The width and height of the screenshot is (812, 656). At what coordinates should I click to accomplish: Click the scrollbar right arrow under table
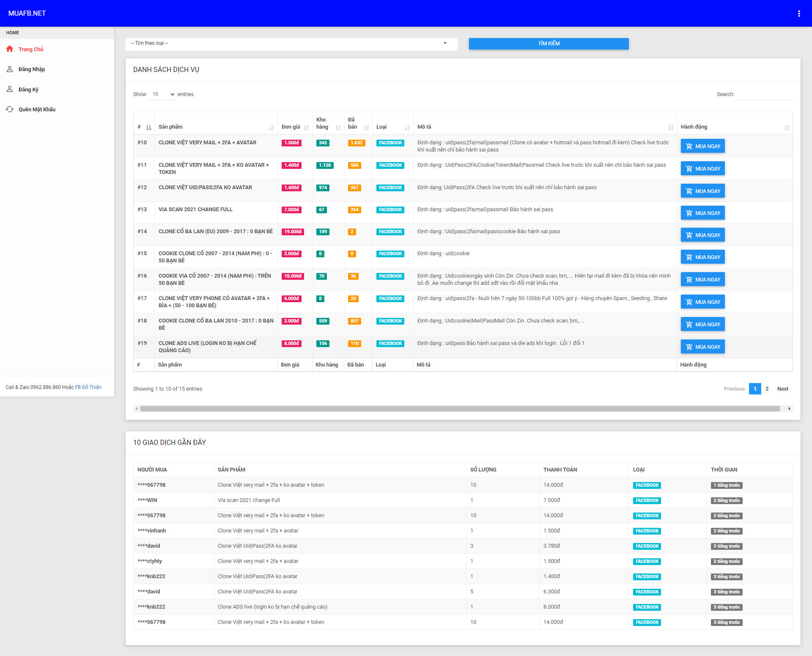click(x=789, y=408)
